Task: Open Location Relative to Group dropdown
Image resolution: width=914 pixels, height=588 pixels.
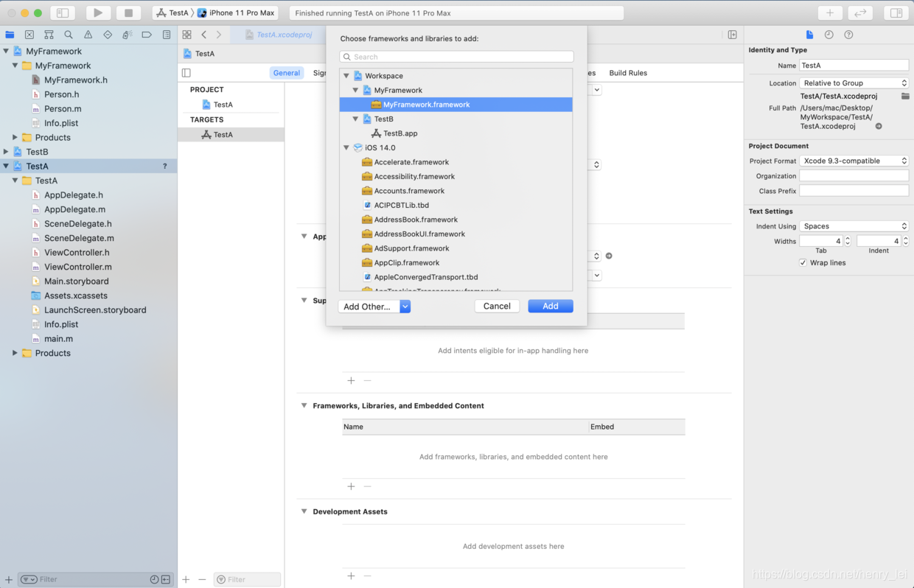Action: click(854, 83)
